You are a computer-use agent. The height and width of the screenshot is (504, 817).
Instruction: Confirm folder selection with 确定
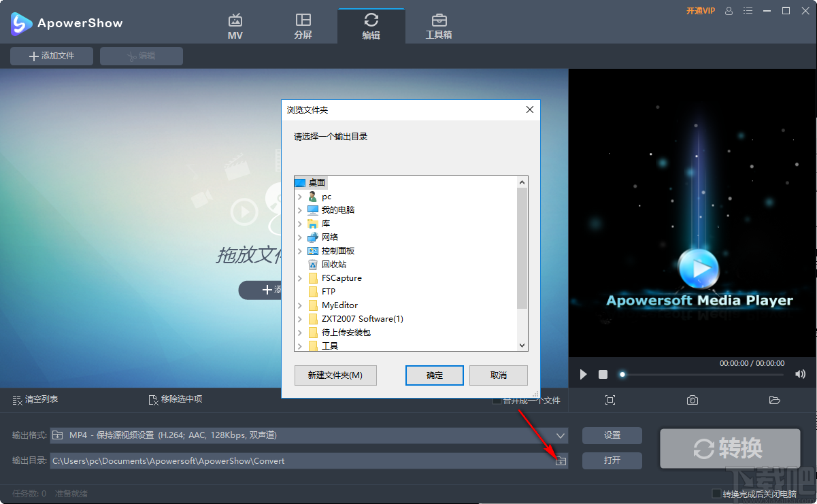(434, 375)
